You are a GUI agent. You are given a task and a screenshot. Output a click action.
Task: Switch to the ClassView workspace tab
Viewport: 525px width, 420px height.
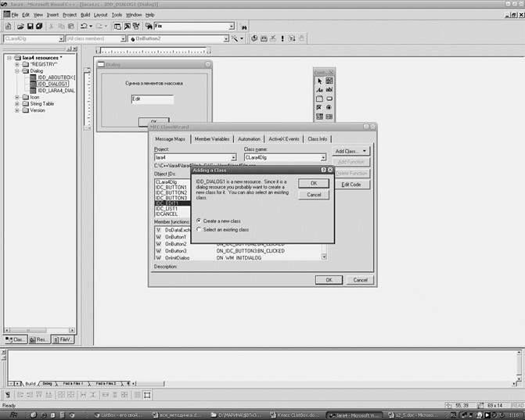click(15, 339)
